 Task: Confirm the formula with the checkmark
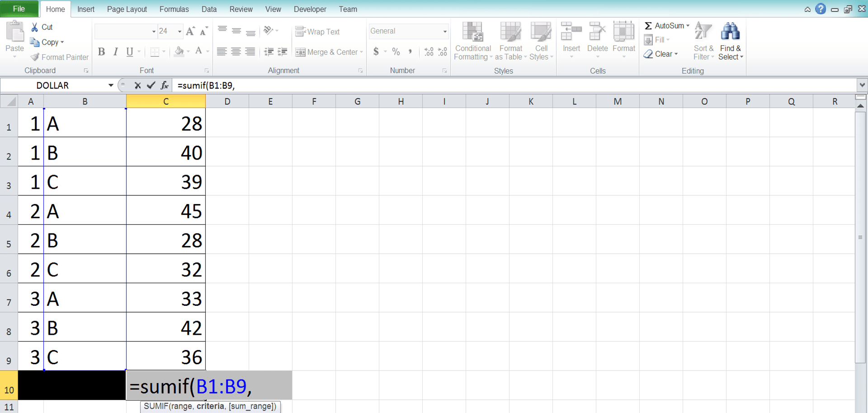(151, 85)
